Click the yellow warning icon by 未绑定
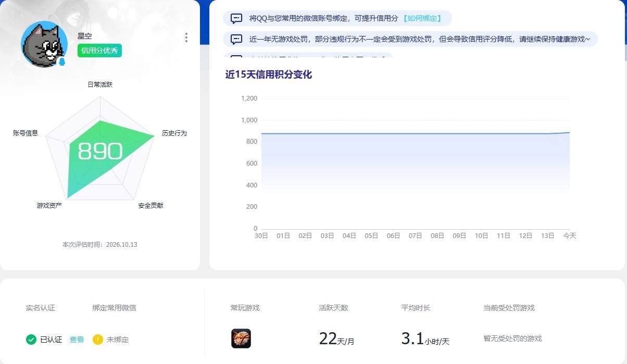This screenshot has width=627, height=364. coord(98,340)
